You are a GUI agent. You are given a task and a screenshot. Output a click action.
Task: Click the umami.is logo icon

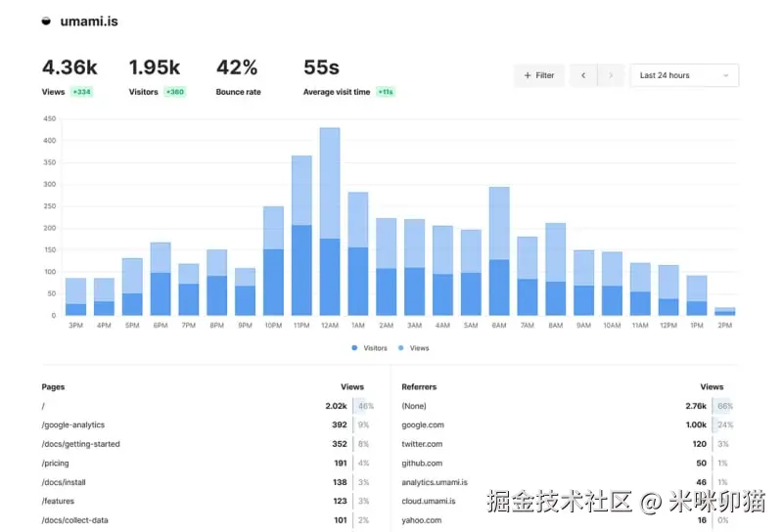tap(46, 22)
